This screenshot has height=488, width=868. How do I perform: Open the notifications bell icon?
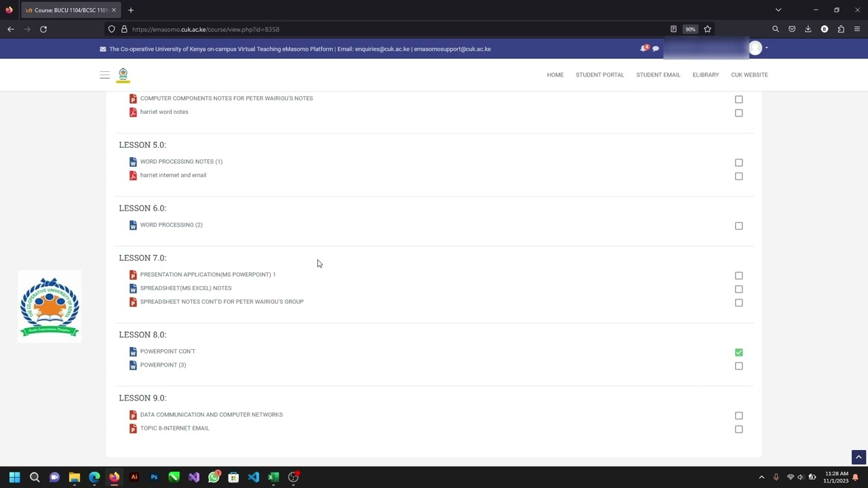tap(644, 48)
